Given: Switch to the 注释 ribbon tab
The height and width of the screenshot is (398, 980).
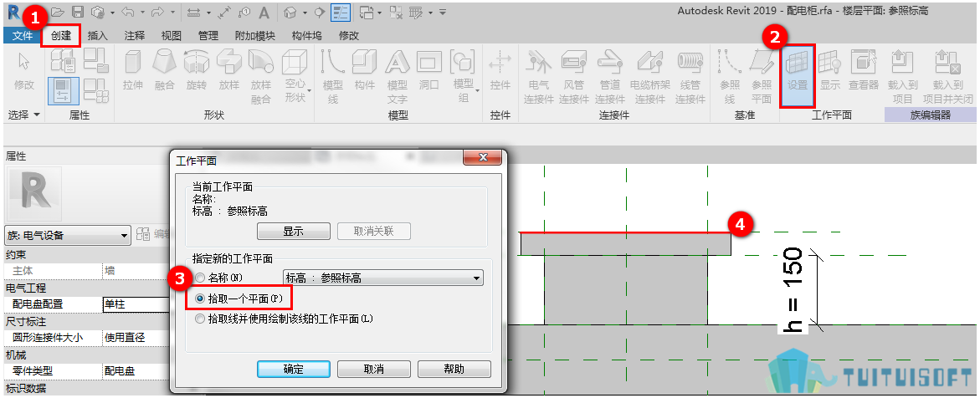Looking at the screenshot, I should 135,36.
